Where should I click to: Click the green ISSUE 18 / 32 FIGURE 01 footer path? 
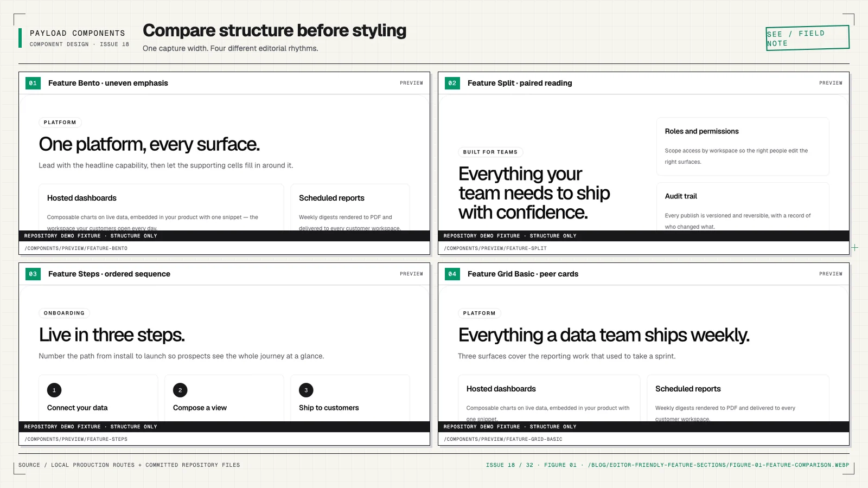click(x=667, y=465)
